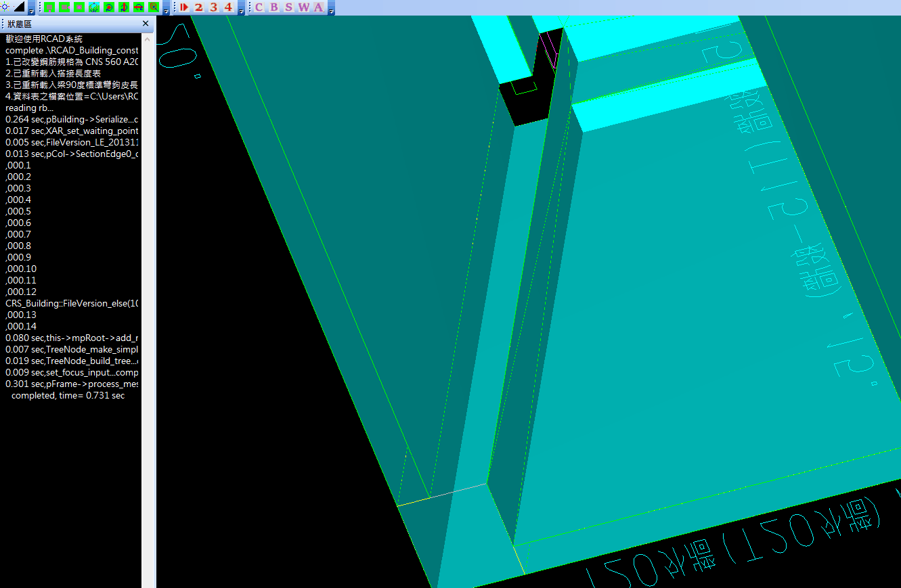Click the light source sun icon

tap(5, 7)
